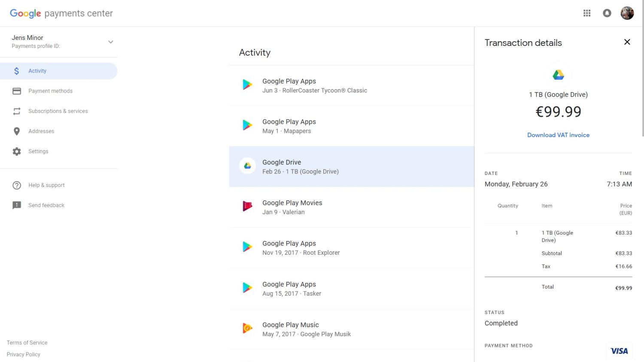This screenshot has width=644, height=362.
Task: Close the Transaction details panel
Action: [627, 42]
